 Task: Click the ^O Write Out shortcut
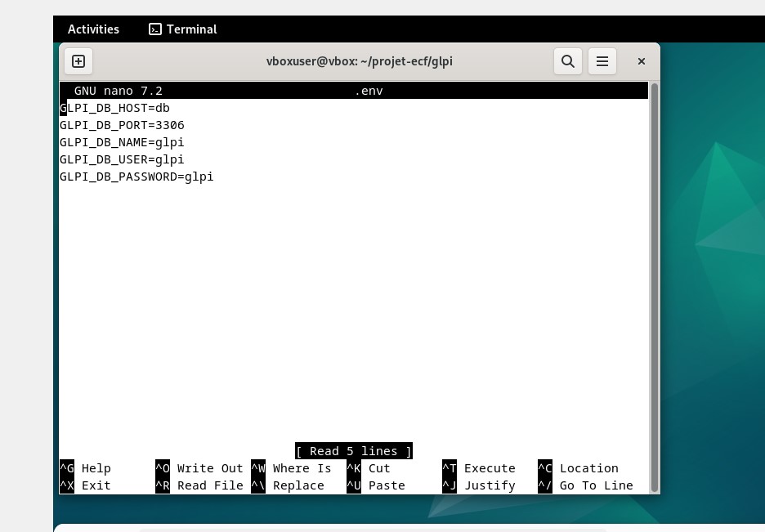pos(200,468)
